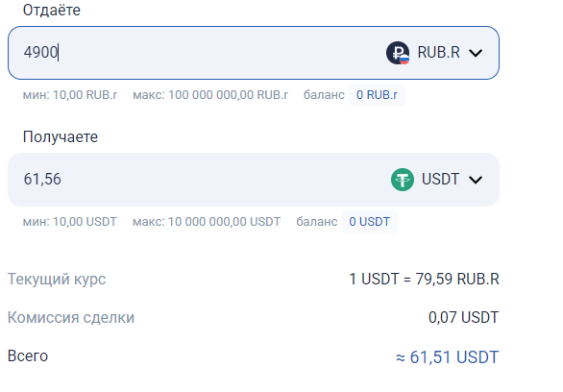Click the Текущий курс label
The width and height of the screenshot is (563, 392).
tap(57, 279)
